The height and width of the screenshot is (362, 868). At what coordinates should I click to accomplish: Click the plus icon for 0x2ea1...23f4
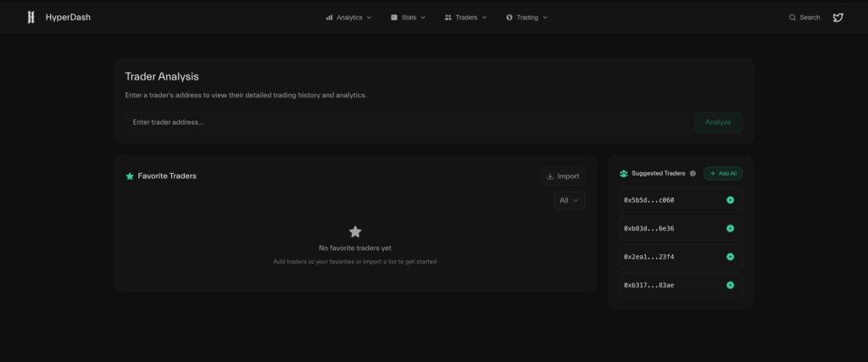click(730, 257)
